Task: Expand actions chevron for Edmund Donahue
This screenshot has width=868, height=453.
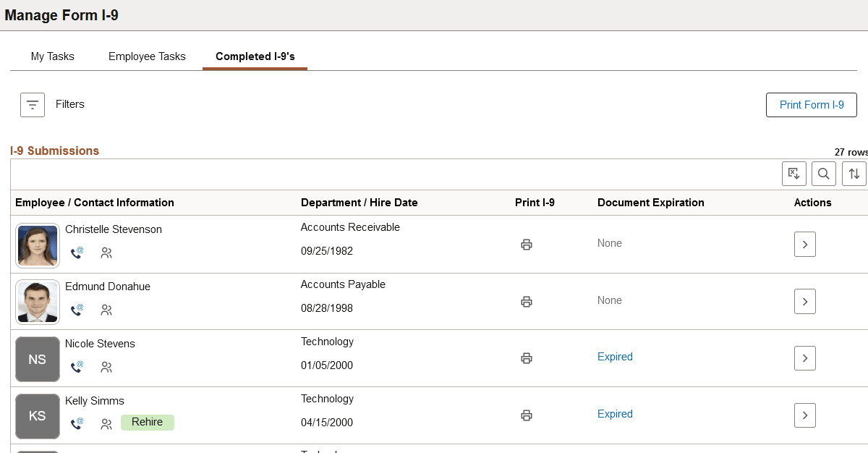Action: 805,302
